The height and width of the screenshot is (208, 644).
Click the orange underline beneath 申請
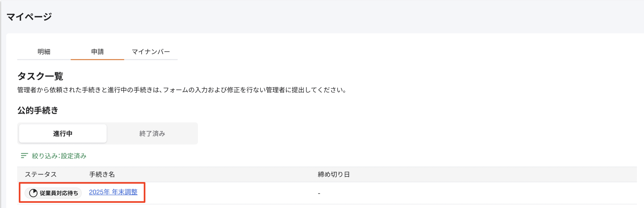coord(97,60)
